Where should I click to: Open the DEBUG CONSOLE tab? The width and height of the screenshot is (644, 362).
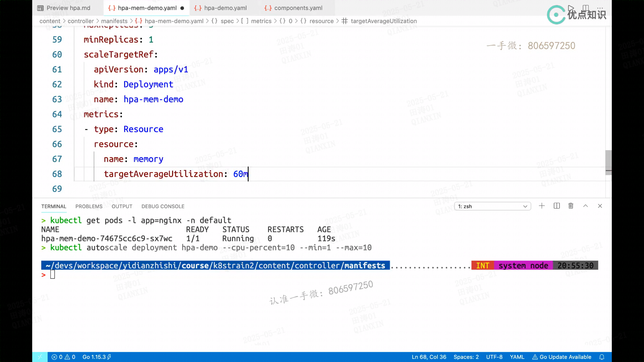pos(163,206)
